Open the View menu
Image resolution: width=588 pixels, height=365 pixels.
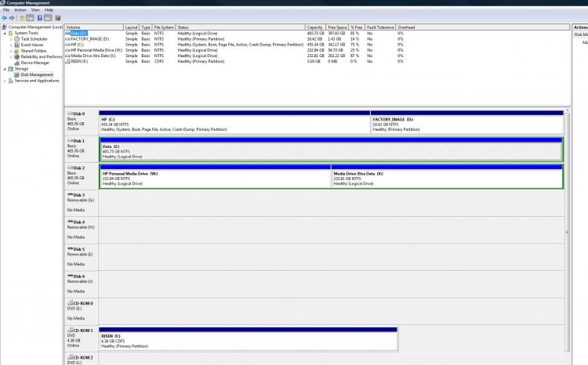[x=34, y=9]
